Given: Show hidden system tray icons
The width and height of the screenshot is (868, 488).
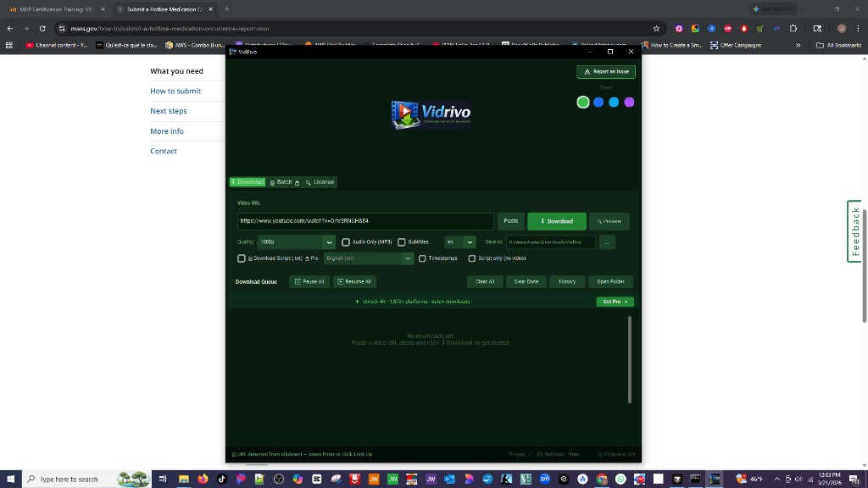Looking at the screenshot, I should pyautogui.click(x=776, y=480).
